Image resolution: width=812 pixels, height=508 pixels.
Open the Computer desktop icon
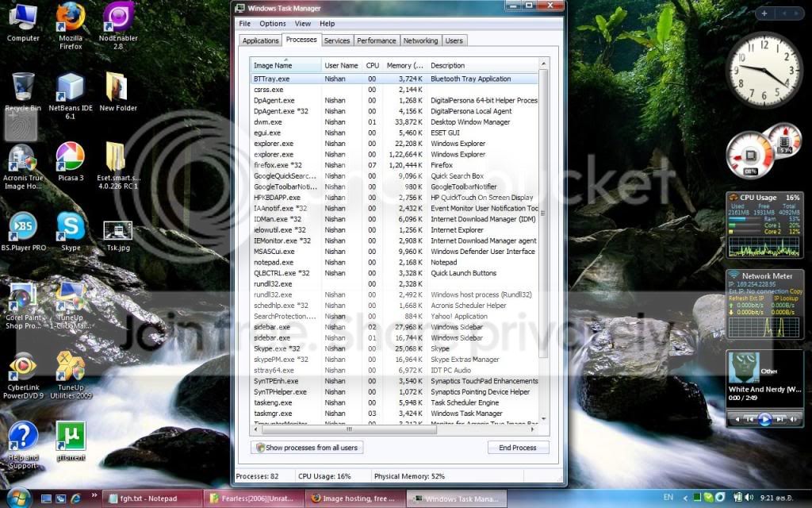click(23, 23)
